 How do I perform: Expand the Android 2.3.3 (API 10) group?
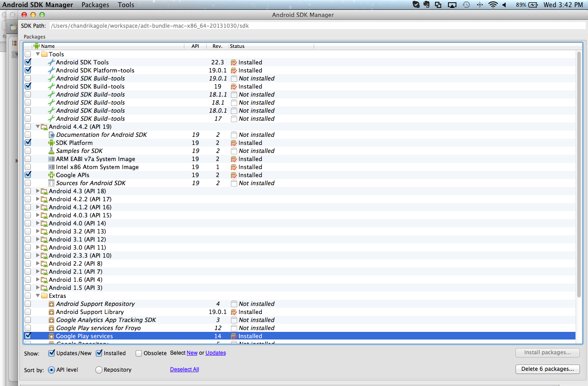coord(38,255)
